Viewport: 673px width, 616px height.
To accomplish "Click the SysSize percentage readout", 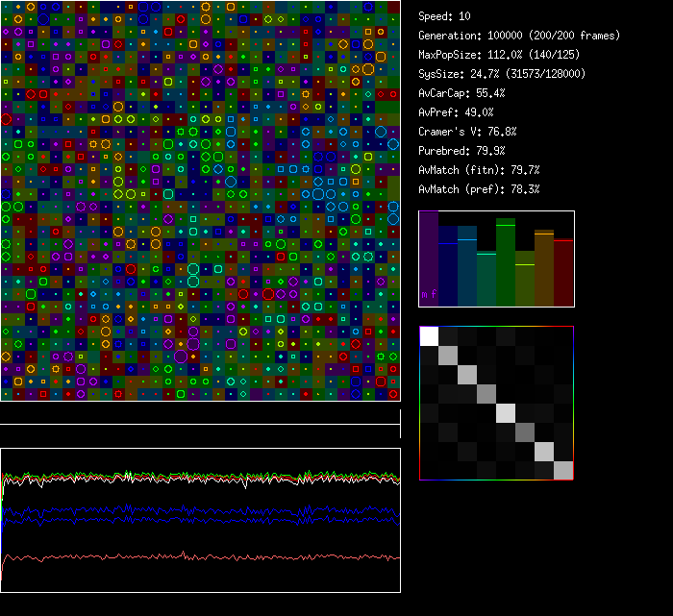I will (502, 74).
